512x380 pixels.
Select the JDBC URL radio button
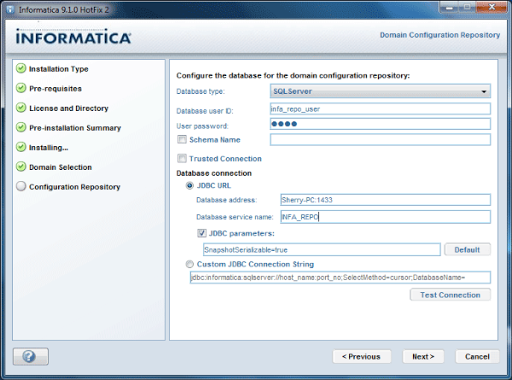[x=189, y=186]
